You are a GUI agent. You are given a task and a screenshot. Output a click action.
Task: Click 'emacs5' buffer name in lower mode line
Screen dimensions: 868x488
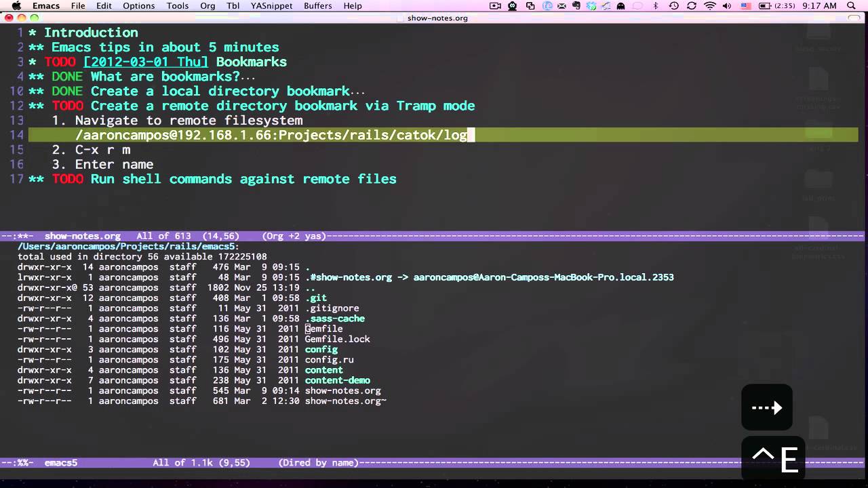61,463
